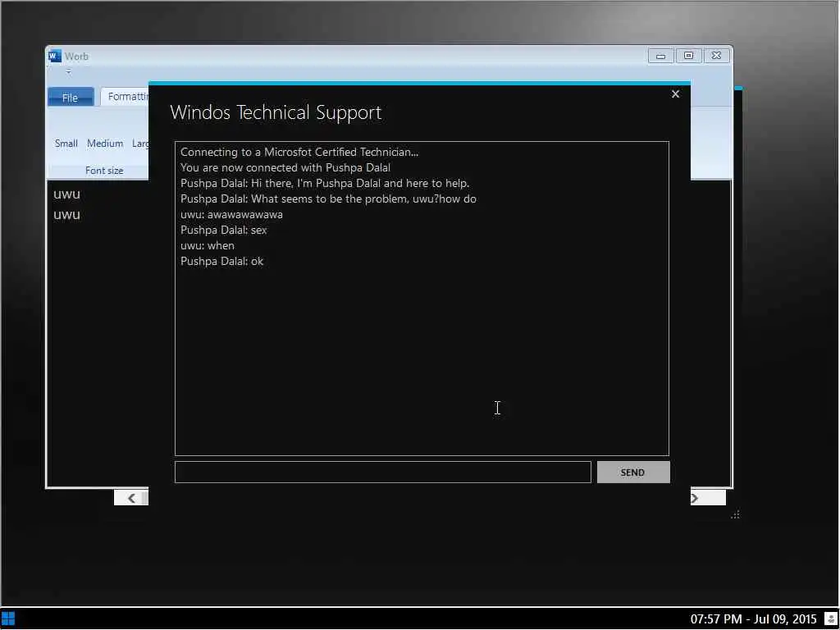Viewport: 840px width, 630px height.
Task: Select Small font size in Worb
Action: click(x=66, y=143)
